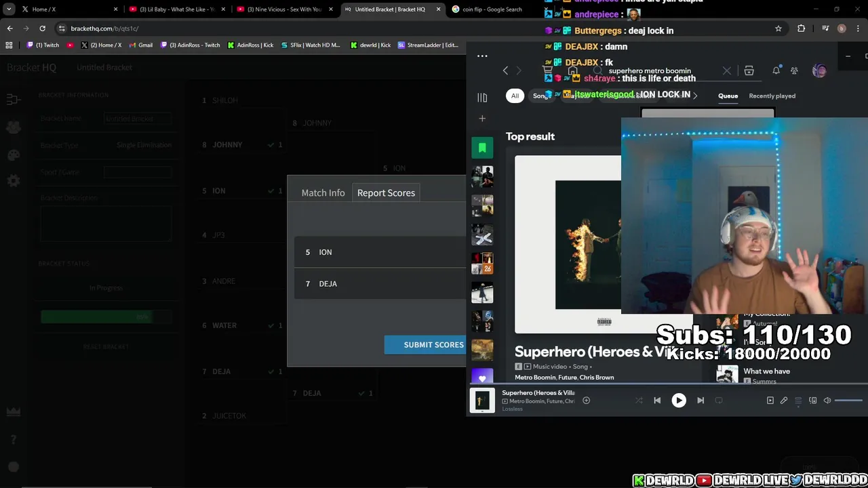This screenshot has height=488, width=868.
Task: Select the DEJA row in score dialog
Action: click(x=380, y=284)
